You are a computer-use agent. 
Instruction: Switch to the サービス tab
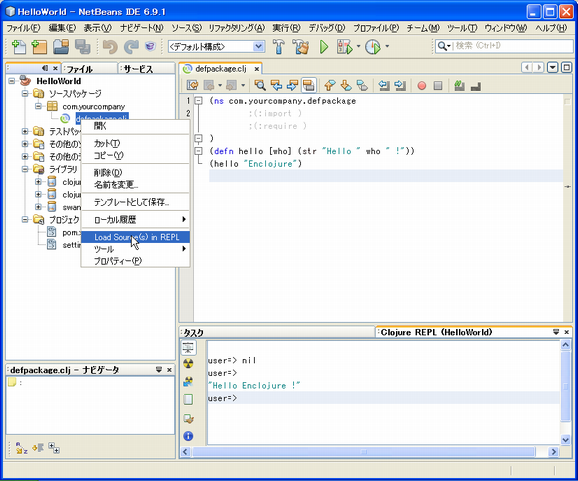click(x=147, y=69)
